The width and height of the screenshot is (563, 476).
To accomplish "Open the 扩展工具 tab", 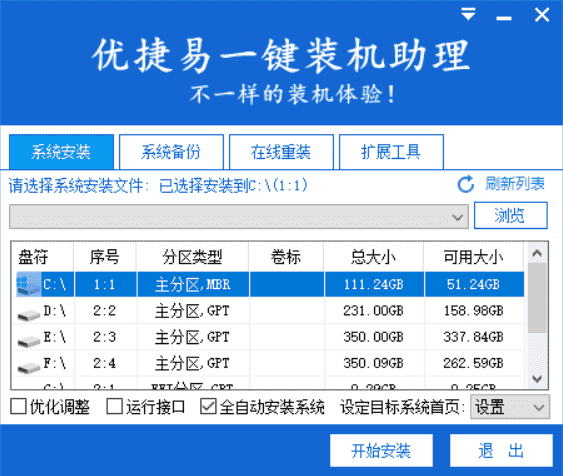I will point(391,152).
